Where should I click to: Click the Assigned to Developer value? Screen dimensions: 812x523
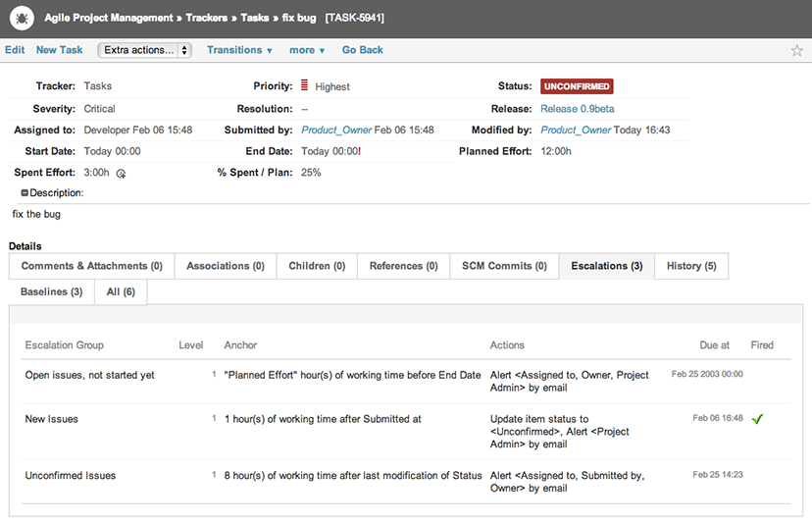pos(137,131)
